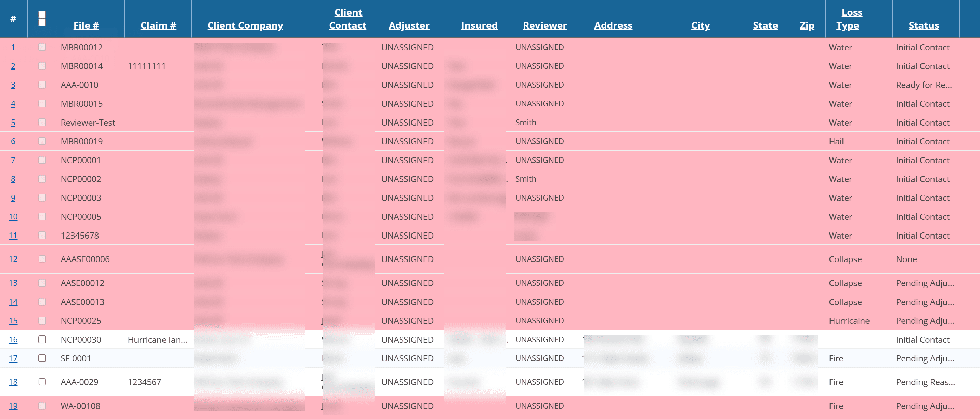
Task: Sort table by Status header
Action: (x=923, y=25)
